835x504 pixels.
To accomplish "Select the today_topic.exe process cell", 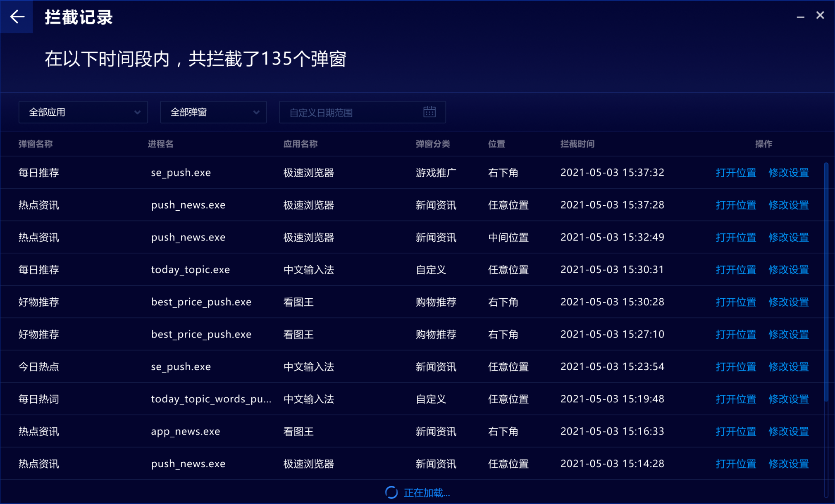I will [x=191, y=270].
